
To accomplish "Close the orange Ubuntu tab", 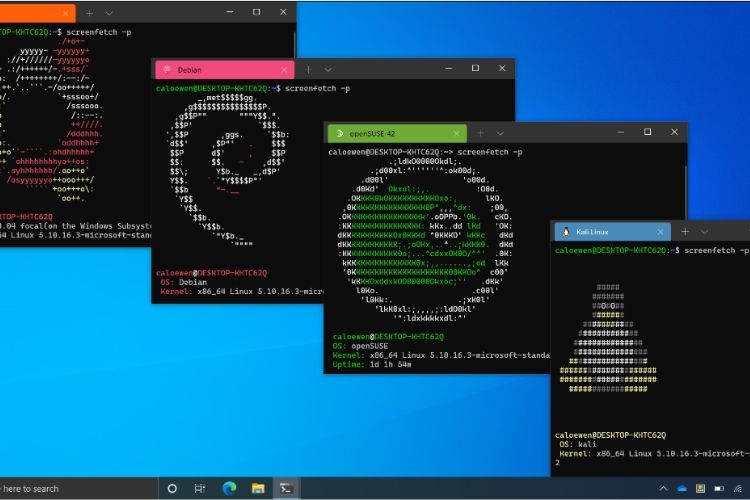I will tap(65, 13).
